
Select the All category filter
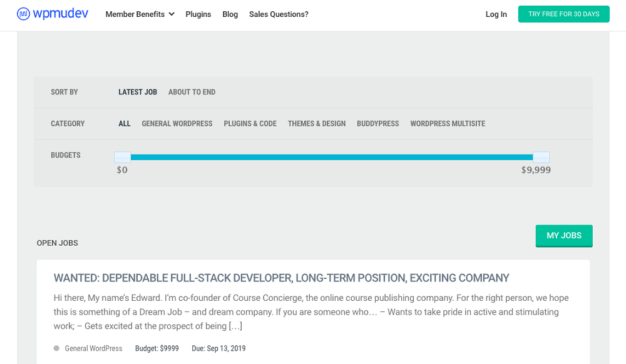[x=125, y=124]
